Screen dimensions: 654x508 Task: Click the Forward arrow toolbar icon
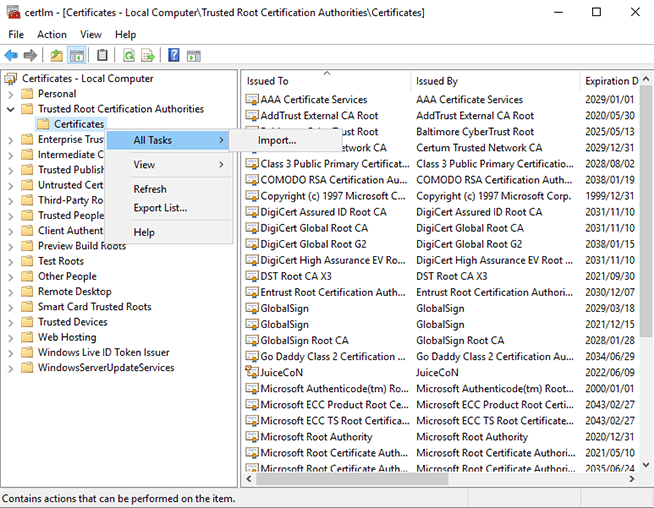tap(30, 55)
